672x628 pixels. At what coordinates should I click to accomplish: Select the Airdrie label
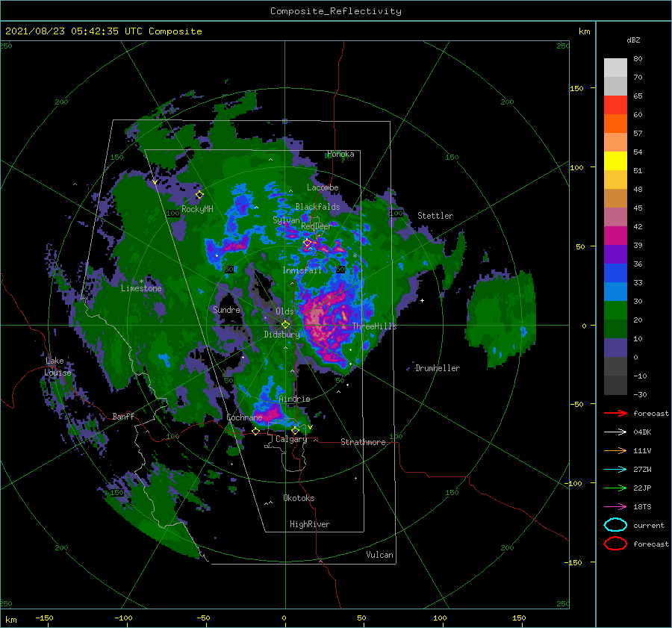294,399
